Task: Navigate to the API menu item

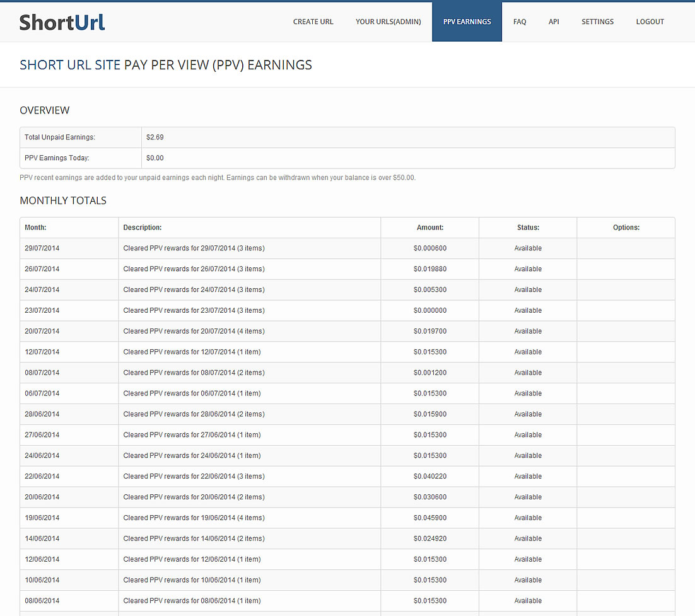Action: pyautogui.click(x=554, y=22)
